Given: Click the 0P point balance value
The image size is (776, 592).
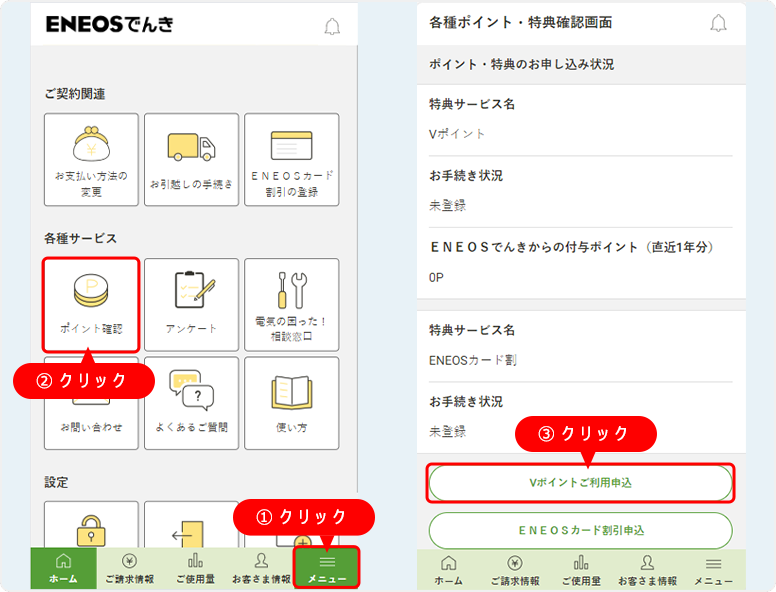Looking at the screenshot, I should (x=436, y=278).
